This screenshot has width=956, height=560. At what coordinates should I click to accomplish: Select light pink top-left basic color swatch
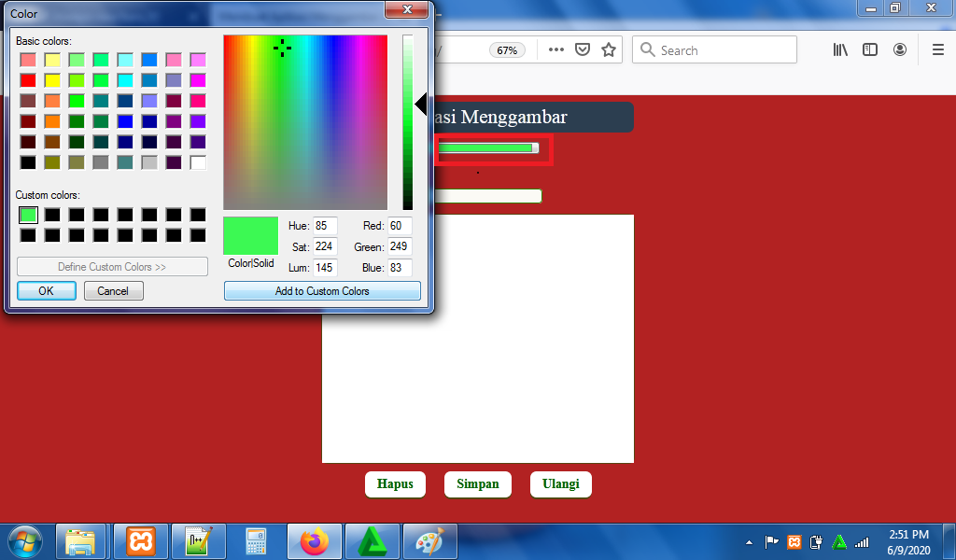28,59
